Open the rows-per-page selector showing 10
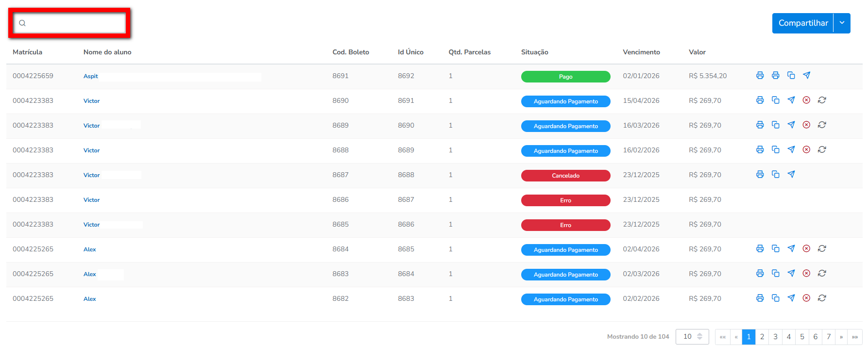868x361 pixels. 692,337
